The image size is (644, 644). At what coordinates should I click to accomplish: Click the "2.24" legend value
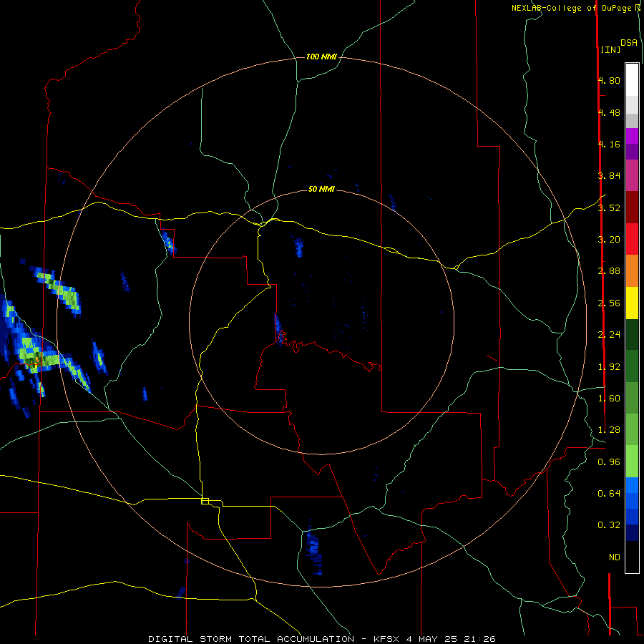point(609,335)
